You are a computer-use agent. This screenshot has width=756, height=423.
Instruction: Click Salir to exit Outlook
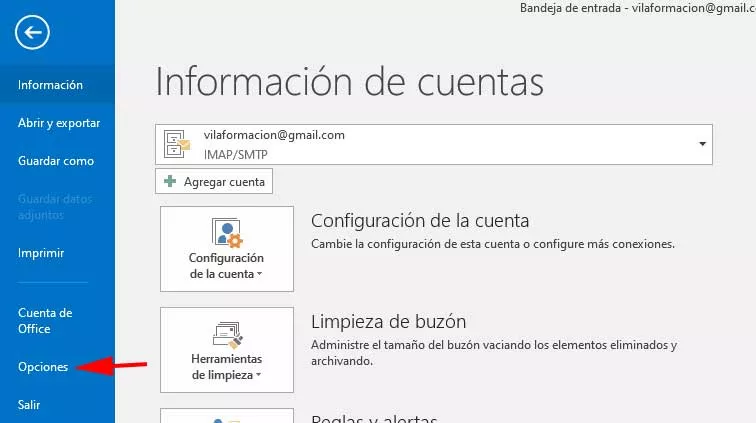(x=29, y=405)
